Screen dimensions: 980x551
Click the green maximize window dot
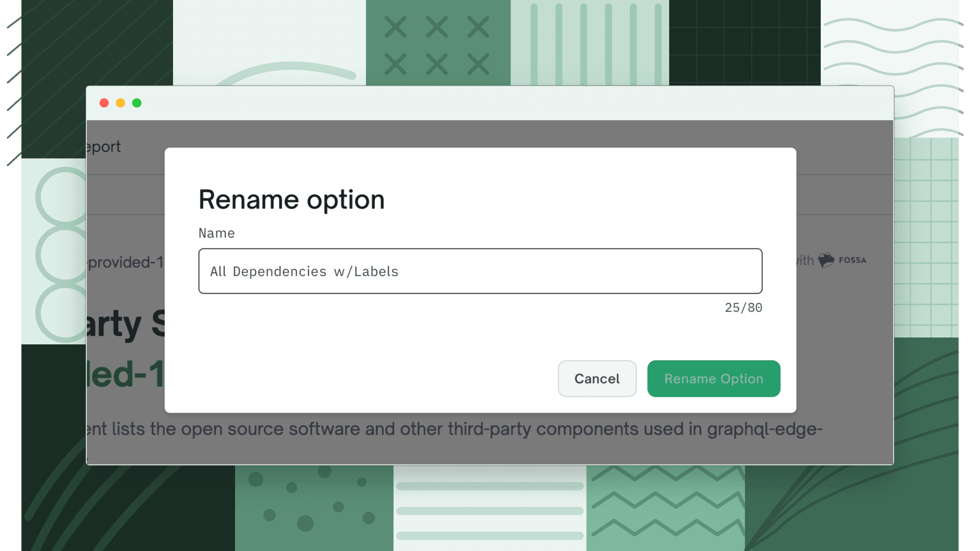point(137,103)
